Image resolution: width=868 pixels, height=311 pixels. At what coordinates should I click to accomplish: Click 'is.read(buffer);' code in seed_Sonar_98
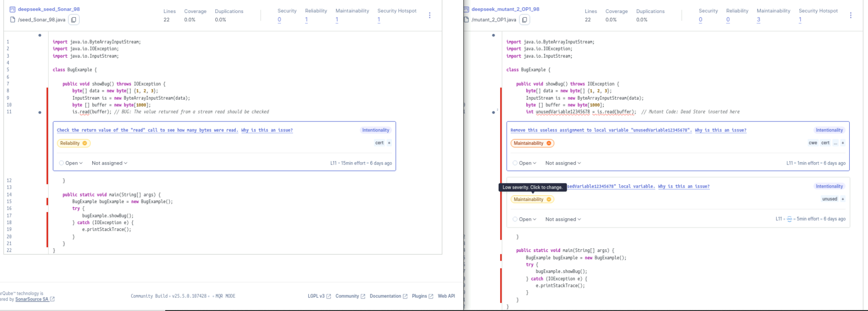click(x=92, y=112)
